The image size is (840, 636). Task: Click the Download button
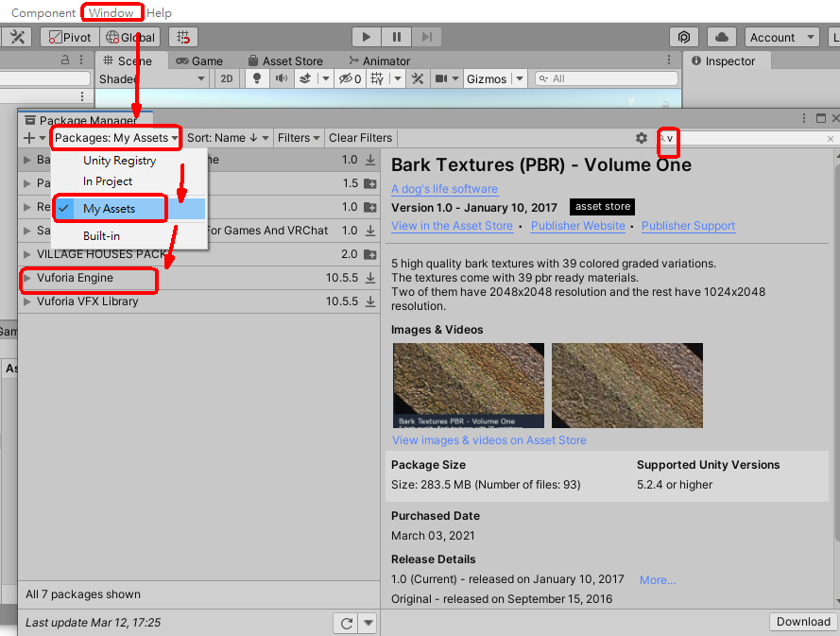[x=803, y=622]
